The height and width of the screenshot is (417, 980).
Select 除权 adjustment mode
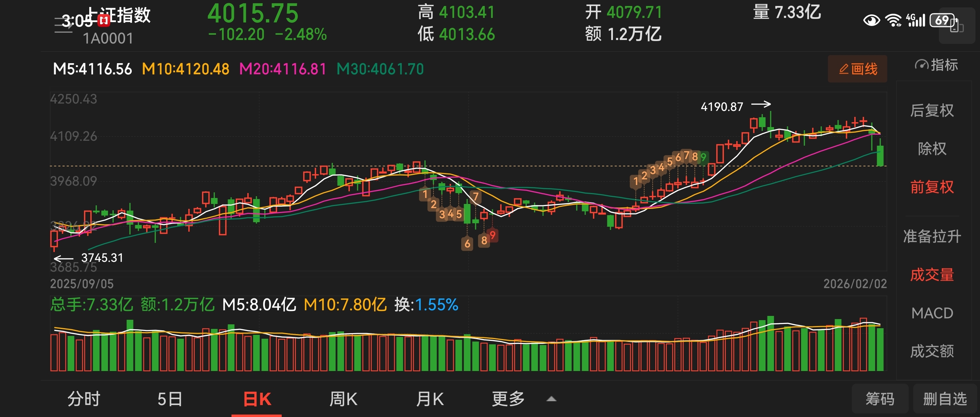[932, 148]
